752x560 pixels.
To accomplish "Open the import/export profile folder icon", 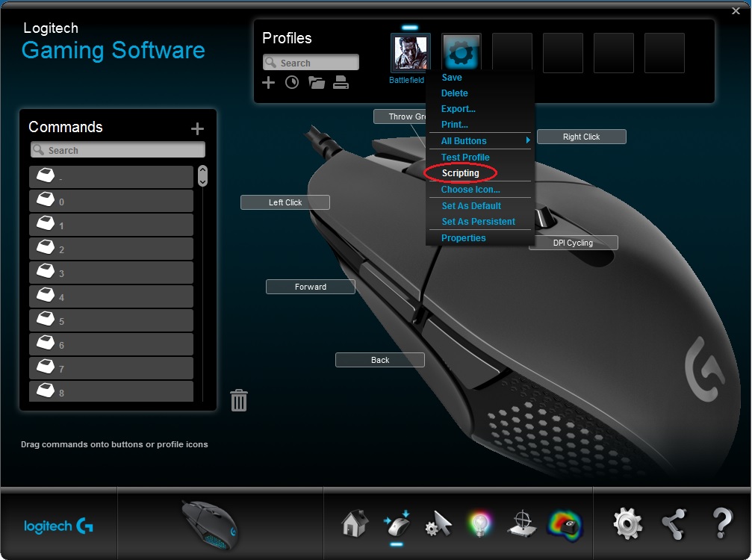I will [x=317, y=83].
